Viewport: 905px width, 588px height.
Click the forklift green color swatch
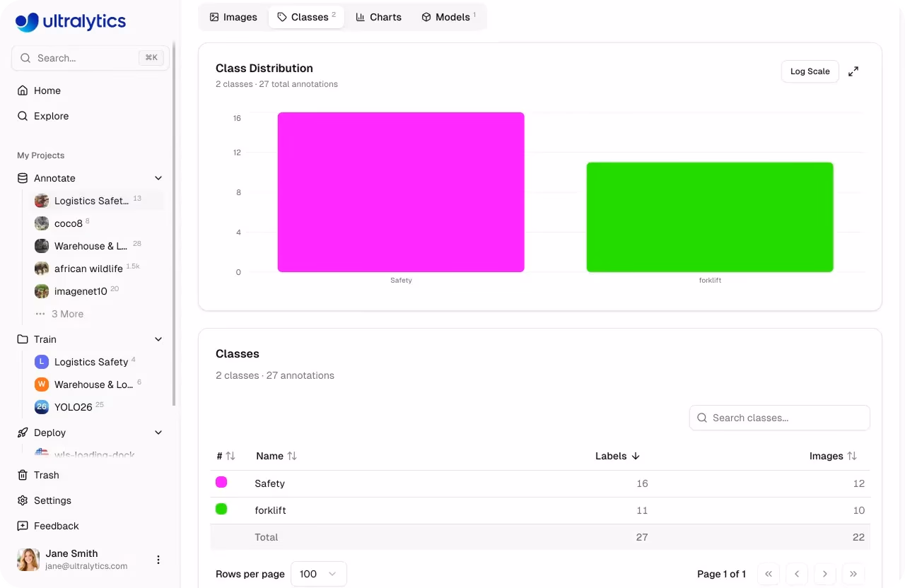[x=221, y=509]
